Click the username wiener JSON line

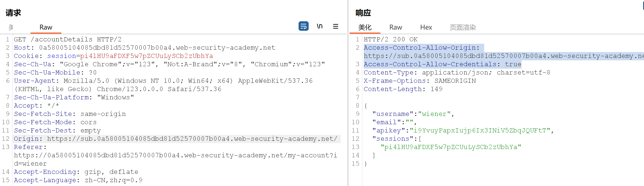click(413, 114)
